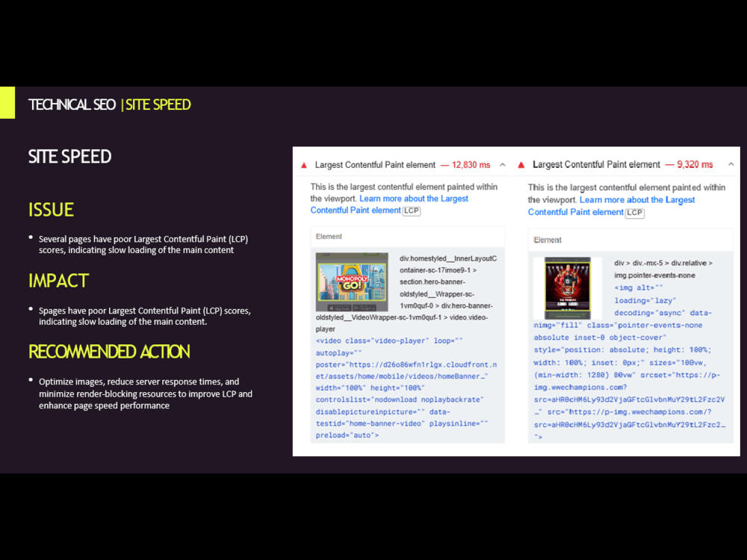Image resolution: width=747 pixels, height=560 pixels.
Task: Click the poster cloudfront URL line in code
Action: pyautogui.click(x=406, y=370)
